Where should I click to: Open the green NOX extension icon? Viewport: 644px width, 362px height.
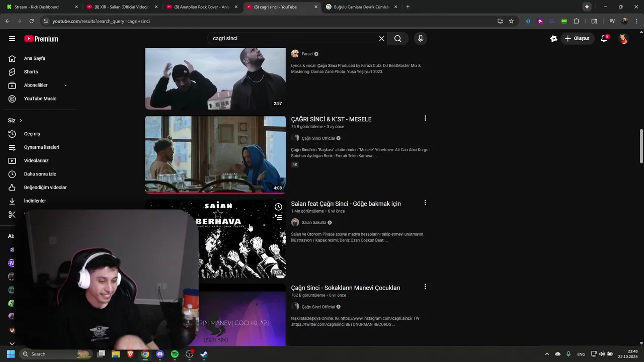(564, 21)
